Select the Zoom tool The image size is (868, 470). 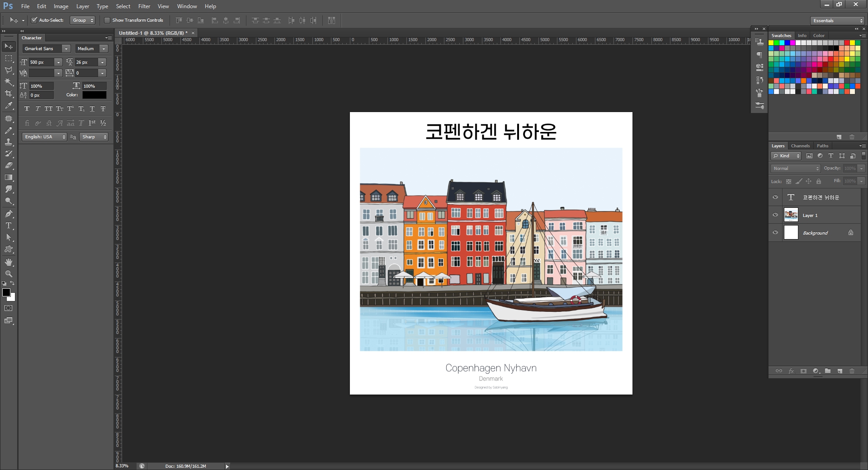(x=9, y=273)
